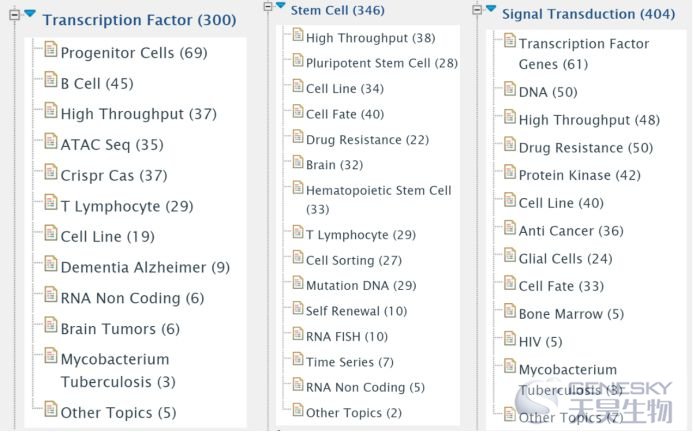Collapse the Transcription Factor tree with minus box
The height and width of the screenshot is (432, 693).
pyautogui.click(x=15, y=15)
